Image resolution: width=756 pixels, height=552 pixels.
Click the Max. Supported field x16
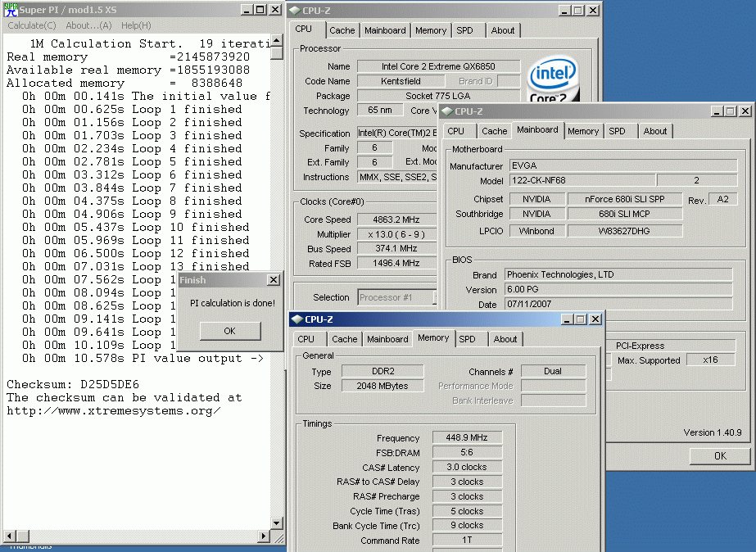coord(711,360)
